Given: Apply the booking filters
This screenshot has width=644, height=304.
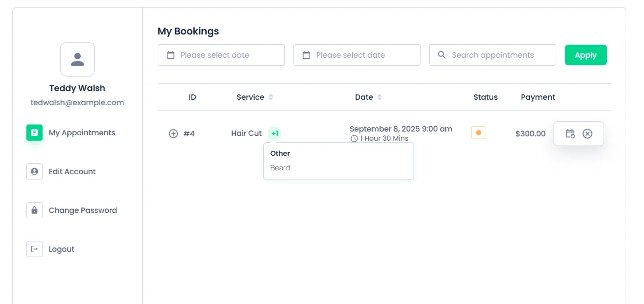Looking at the screenshot, I should pos(586,55).
